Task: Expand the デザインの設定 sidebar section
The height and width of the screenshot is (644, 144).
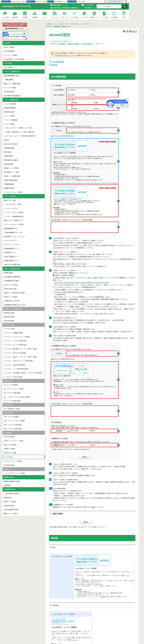Action: (24, 196)
